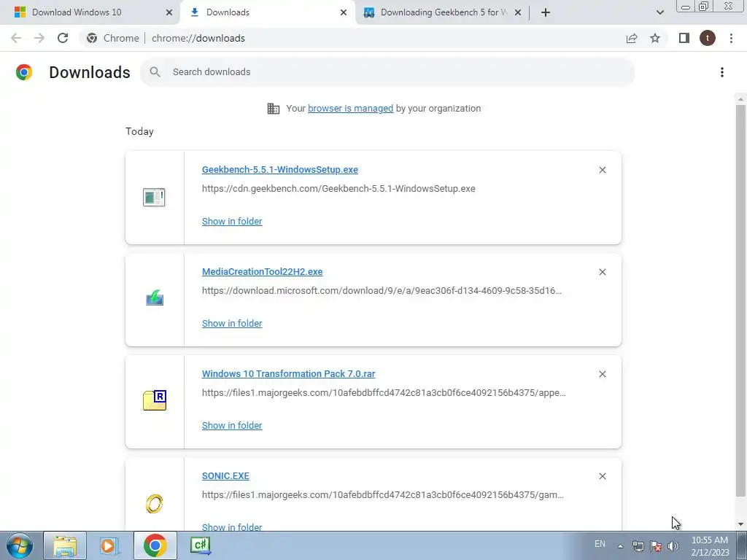Show hidden tray icons arrow
This screenshot has width=747, height=560.
tap(620, 545)
